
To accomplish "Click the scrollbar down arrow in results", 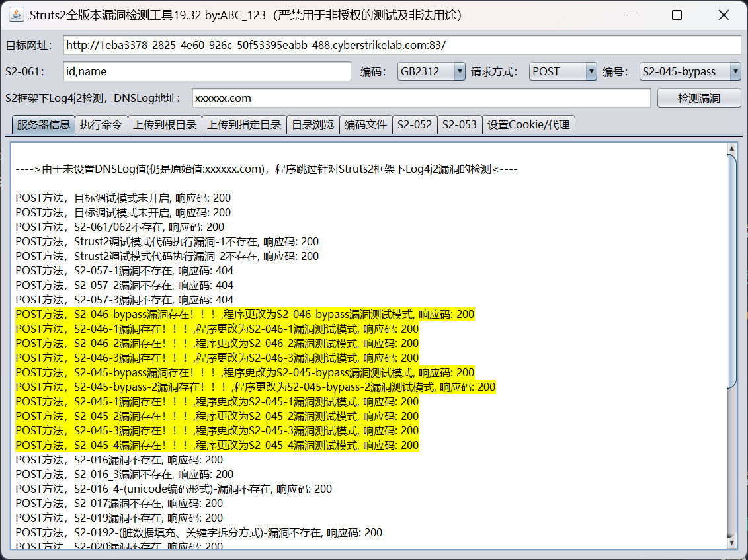I will [731, 543].
